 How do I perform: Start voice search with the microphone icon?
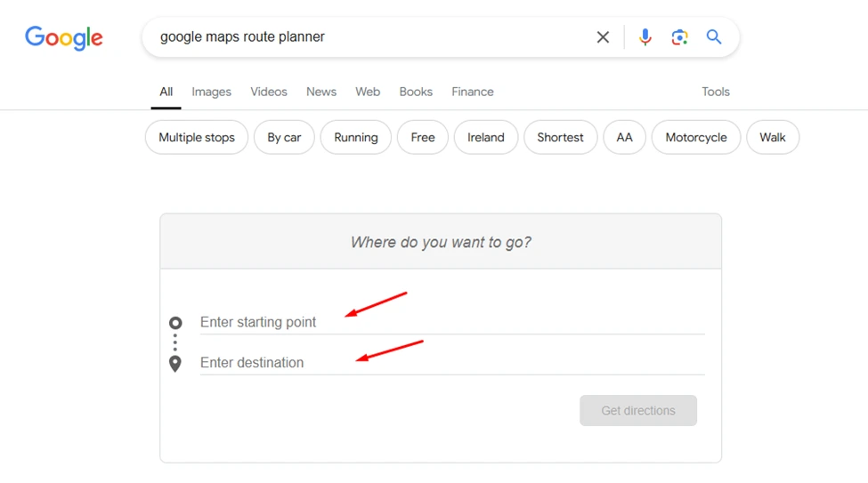645,37
